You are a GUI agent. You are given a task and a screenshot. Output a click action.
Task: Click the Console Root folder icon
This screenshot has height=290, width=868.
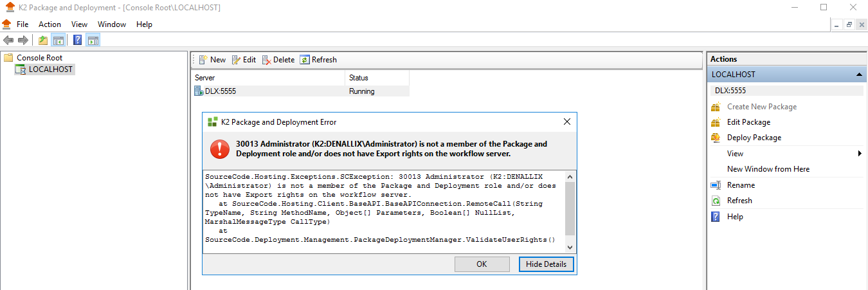pyautogui.click(x=9, y=58)
